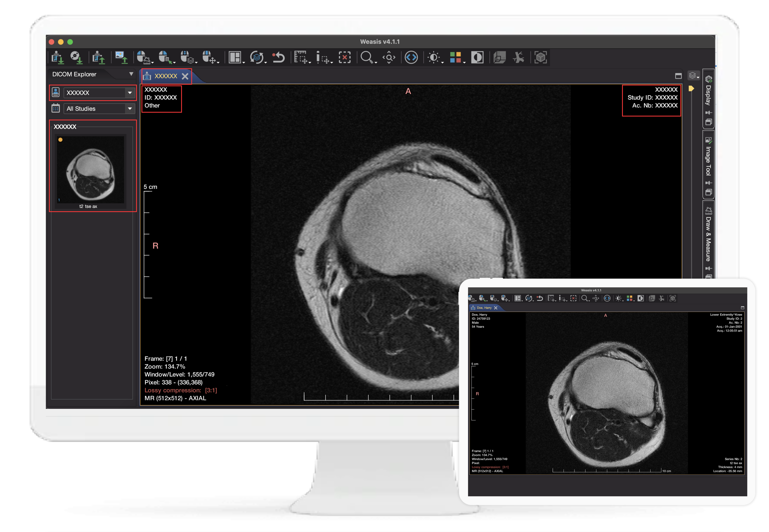The image size is (769, 532).
Task: Click the delete selected graphics icon
Action: (x=345, y=58)
